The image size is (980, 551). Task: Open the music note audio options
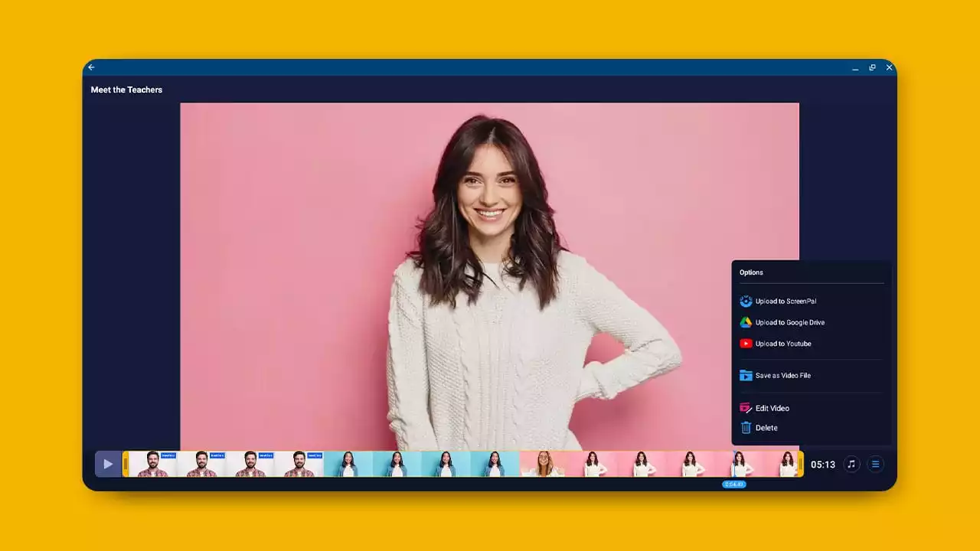pyautogui.click(x=851, y=464)
